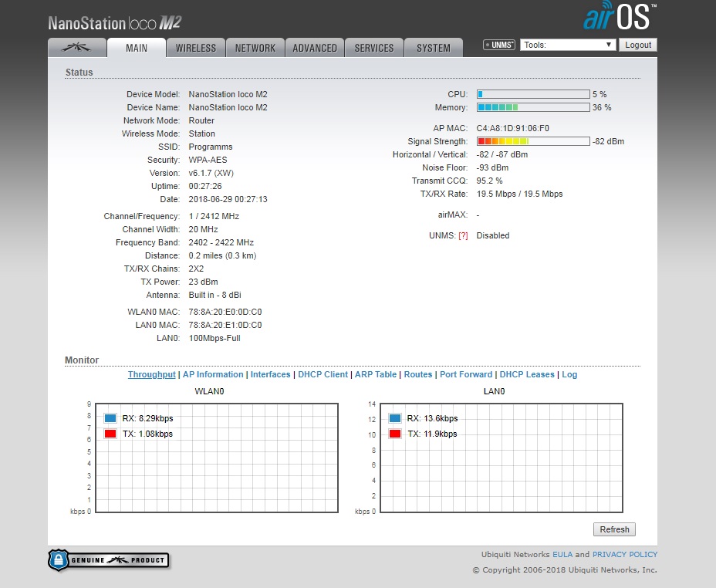
Task: Click the UNMS help question mark
Action: 463,235
